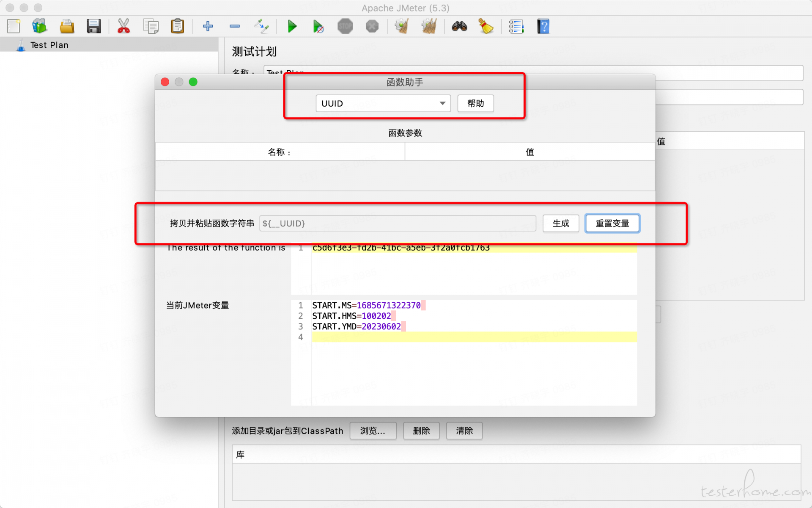Viewport: 812px width, 508px height.
Task: Click the Stop test icon
Action: click(x=345, y=26)
